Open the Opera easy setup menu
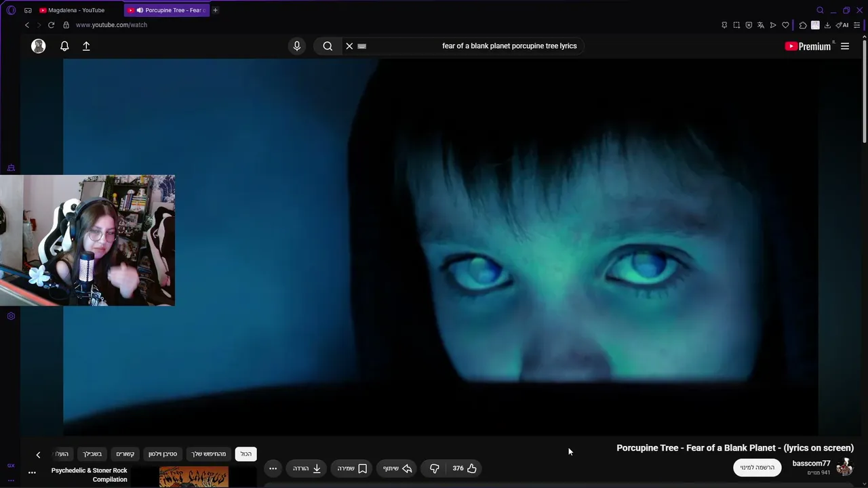Viewport: 868px width, 488px height. 857,25
